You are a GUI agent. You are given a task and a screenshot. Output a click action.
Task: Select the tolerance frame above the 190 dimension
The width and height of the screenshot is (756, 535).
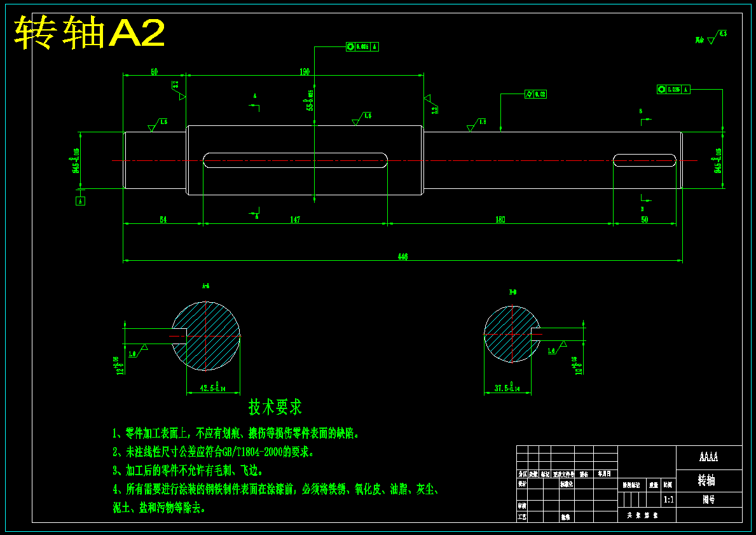362,47
